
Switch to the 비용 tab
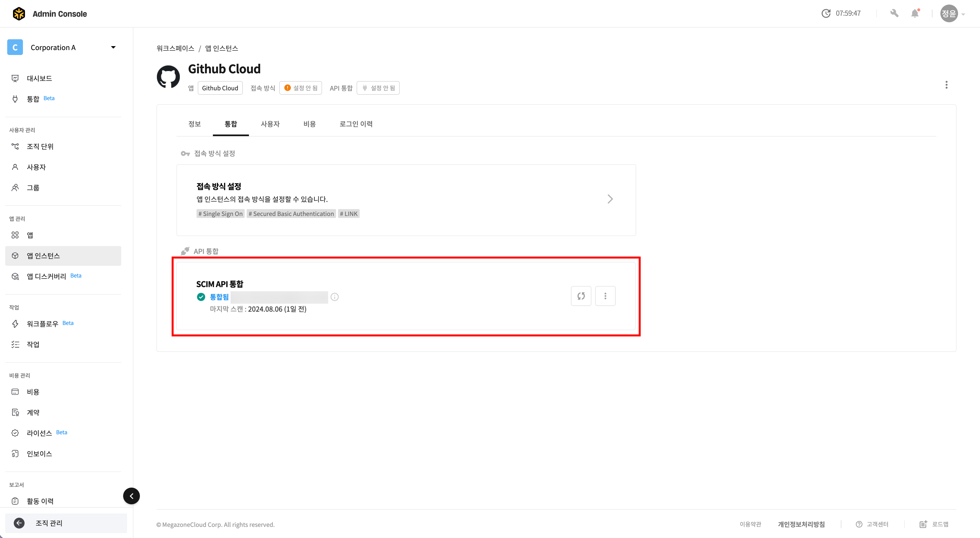310,124
